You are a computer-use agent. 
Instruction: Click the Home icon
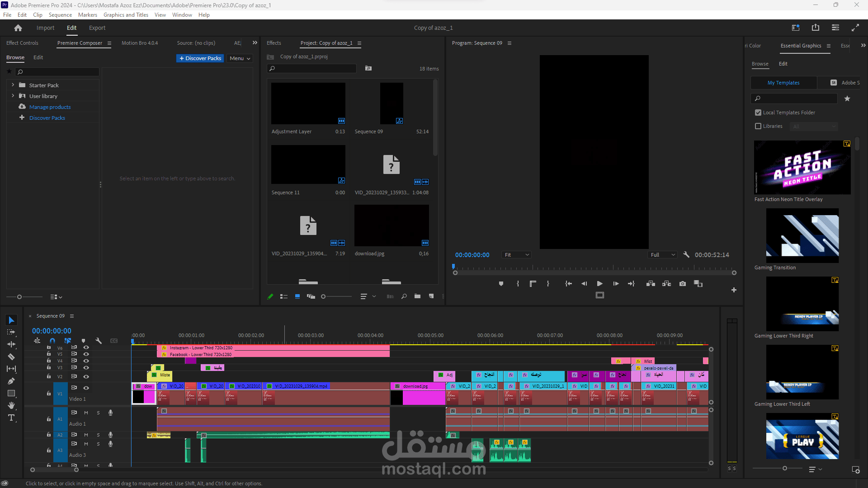click(18, 28)
